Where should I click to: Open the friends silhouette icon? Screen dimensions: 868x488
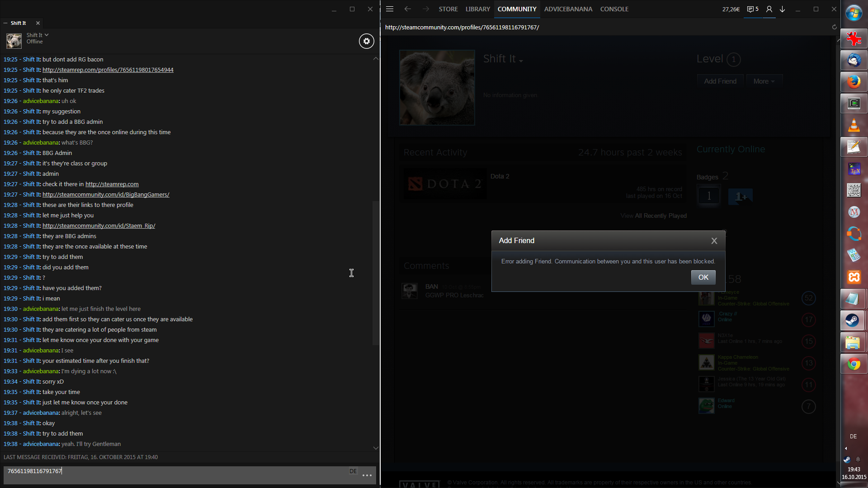pos(769,9)
